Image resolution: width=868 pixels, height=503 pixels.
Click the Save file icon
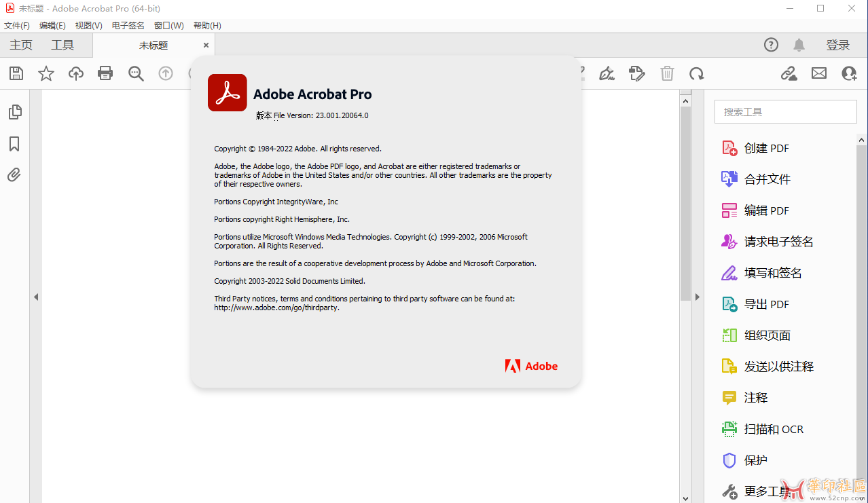point(16,73)
